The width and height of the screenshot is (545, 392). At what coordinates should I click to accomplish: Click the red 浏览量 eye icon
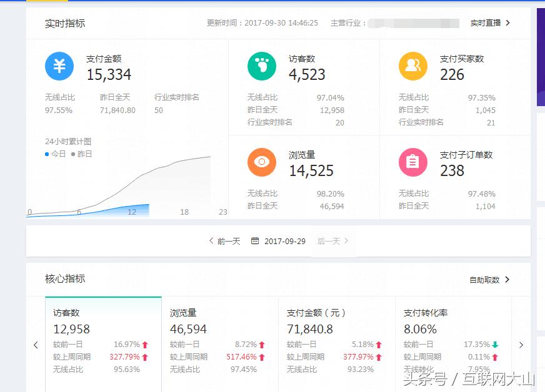pyautogui.click(x=261, y=162)
